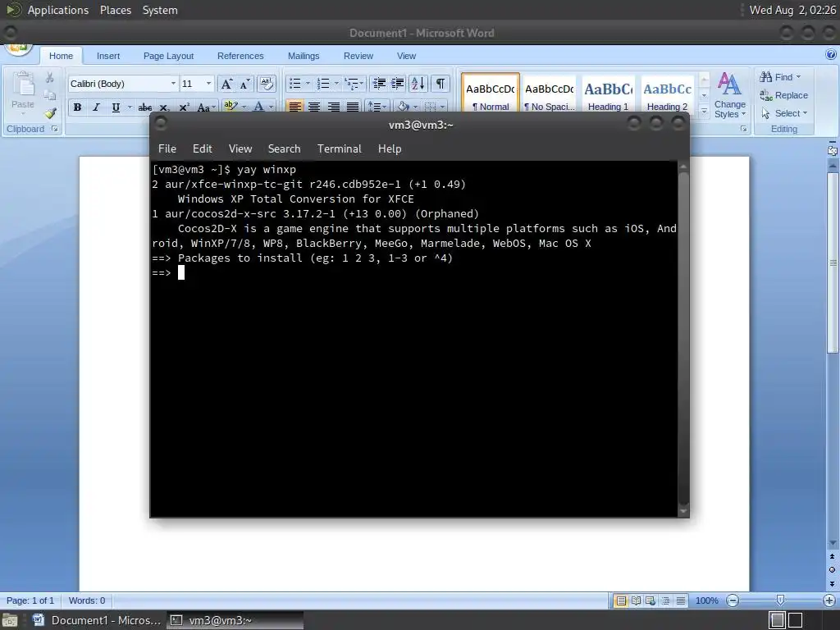Image resolution: width=840 pixels, height=630 pixels.
Task: Click the Justify alignment icon
Action: [x=353, y=107]
